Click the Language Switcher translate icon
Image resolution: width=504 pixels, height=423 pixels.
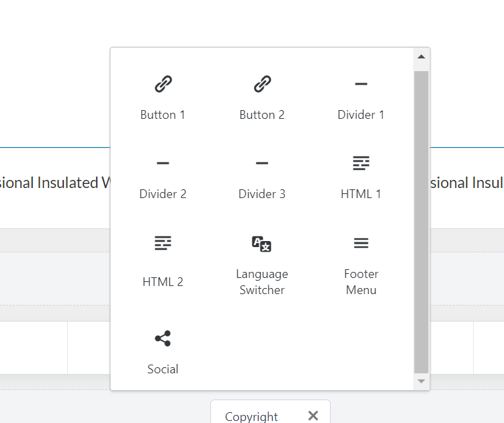261,243
